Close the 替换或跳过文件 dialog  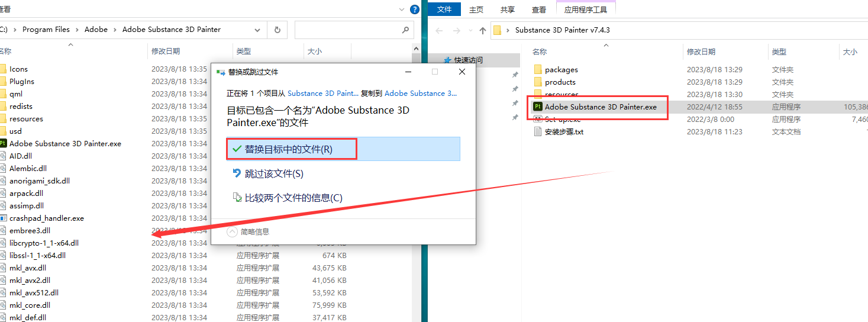(462, 72)
